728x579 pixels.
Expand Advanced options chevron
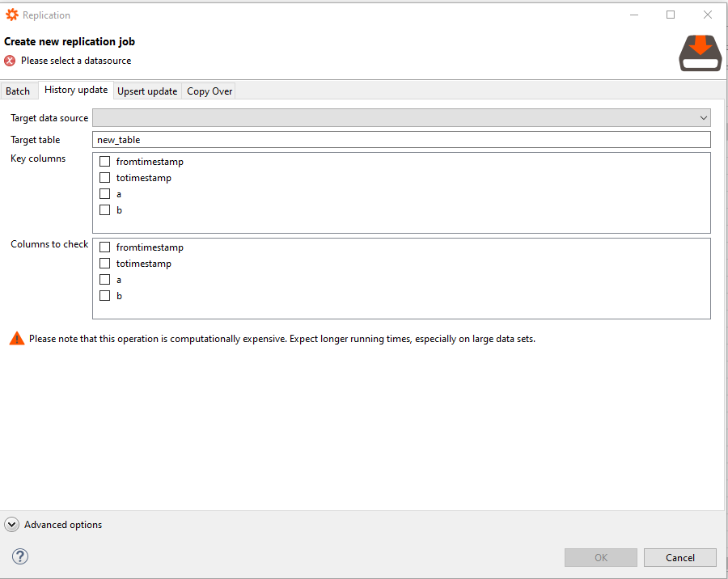click(x=12, y=525)
